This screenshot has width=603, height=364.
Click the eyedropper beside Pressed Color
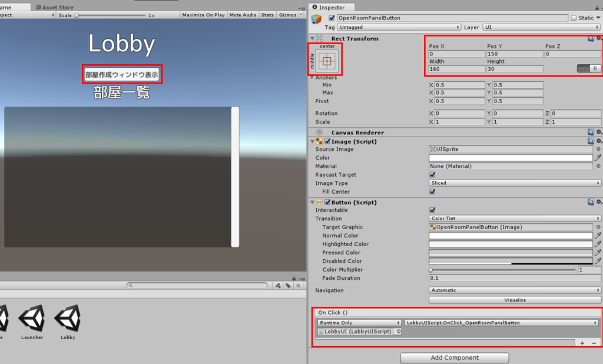pos(598,253)
